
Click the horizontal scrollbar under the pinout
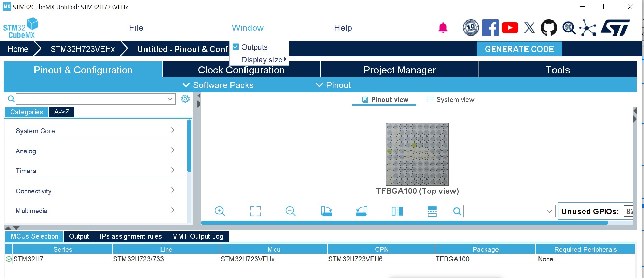[405, 223]
